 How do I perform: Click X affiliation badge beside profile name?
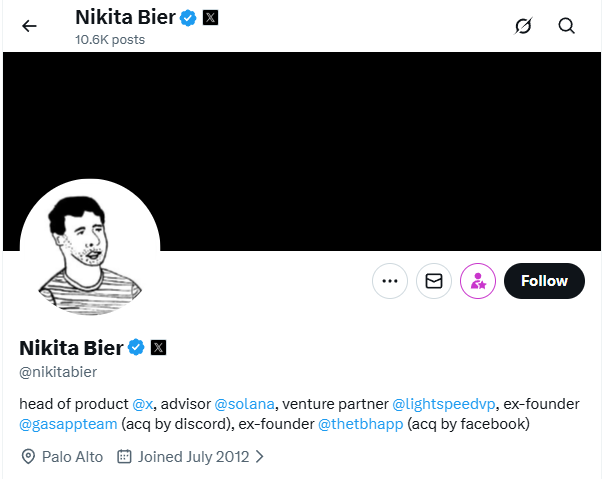pyautogui.click(x=158, y=348)
